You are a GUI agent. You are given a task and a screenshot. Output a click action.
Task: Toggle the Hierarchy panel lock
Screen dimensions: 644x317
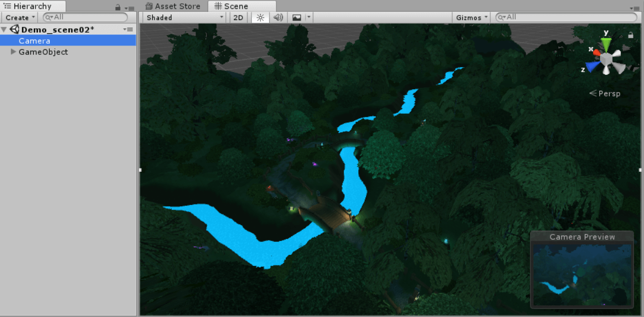pos(118,7)
